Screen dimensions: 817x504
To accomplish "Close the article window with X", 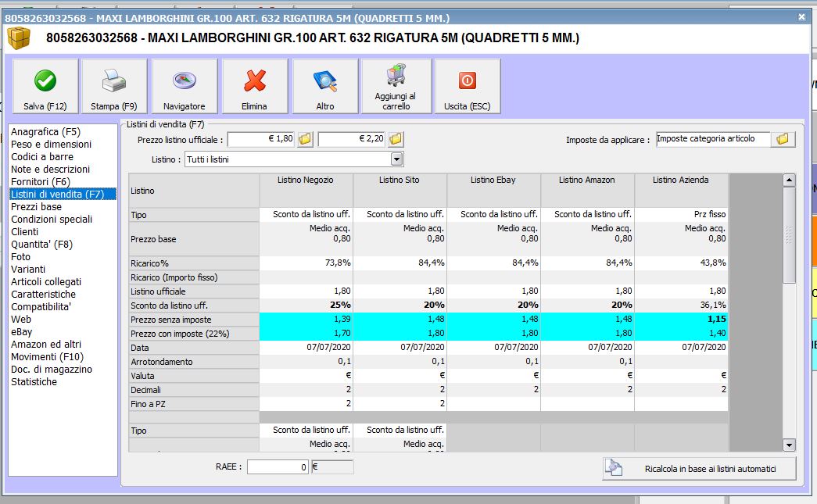I will tap(801, 17).
